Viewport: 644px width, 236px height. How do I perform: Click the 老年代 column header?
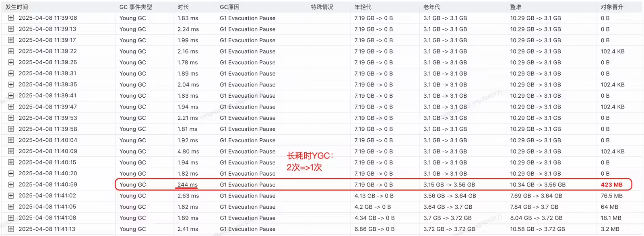431,7
